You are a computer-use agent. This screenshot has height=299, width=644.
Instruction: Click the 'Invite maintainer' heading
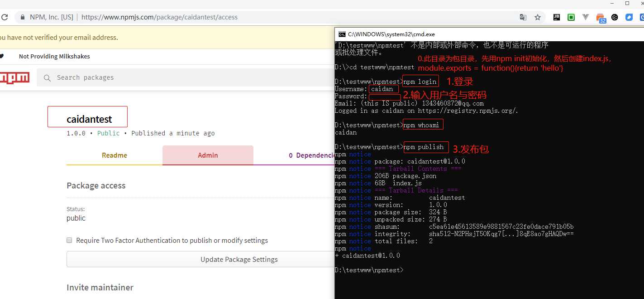pos(100,287)
